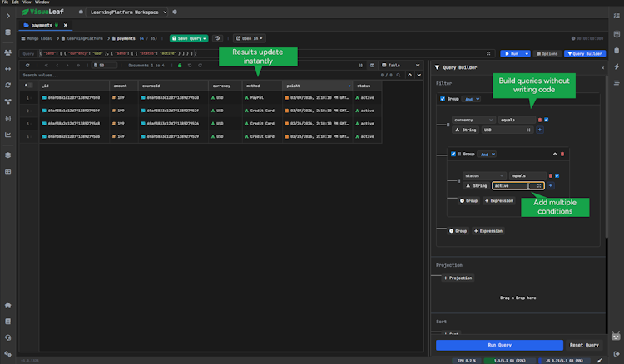Change top-level group And operator
The image size is (624, 364).
point(472,99)
